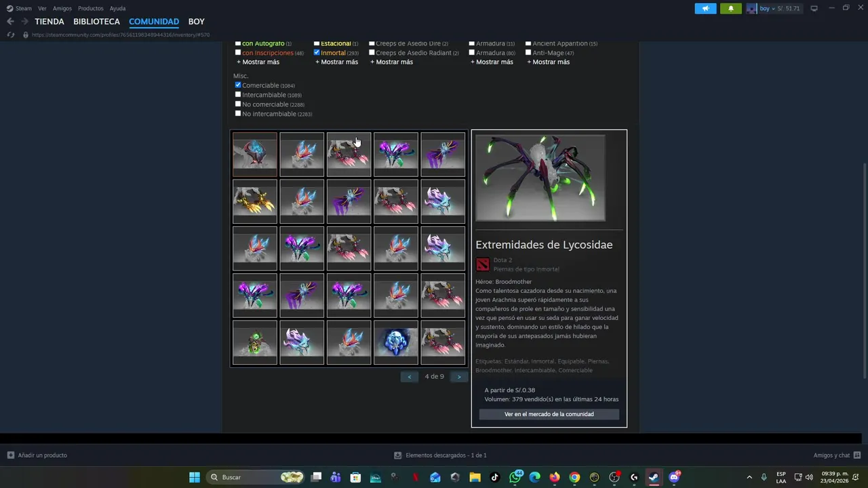Check the con Inscripciones filter
This screenshot has height=488, width=868.
tap(238, 52)
